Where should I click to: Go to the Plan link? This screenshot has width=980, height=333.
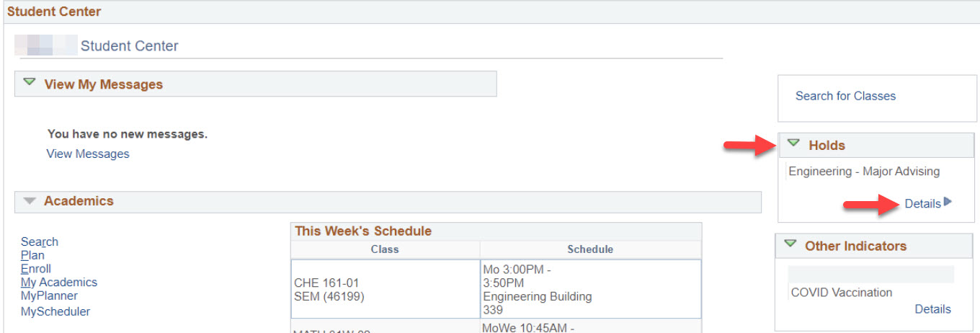click(32, 255)
